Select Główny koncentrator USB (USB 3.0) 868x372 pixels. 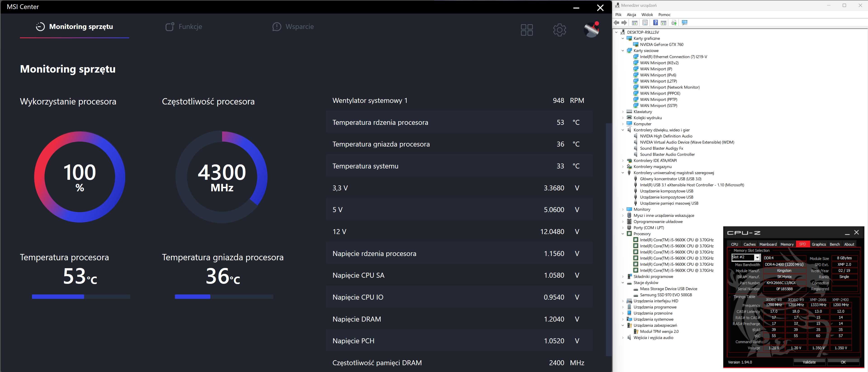(x=670, y=179)
